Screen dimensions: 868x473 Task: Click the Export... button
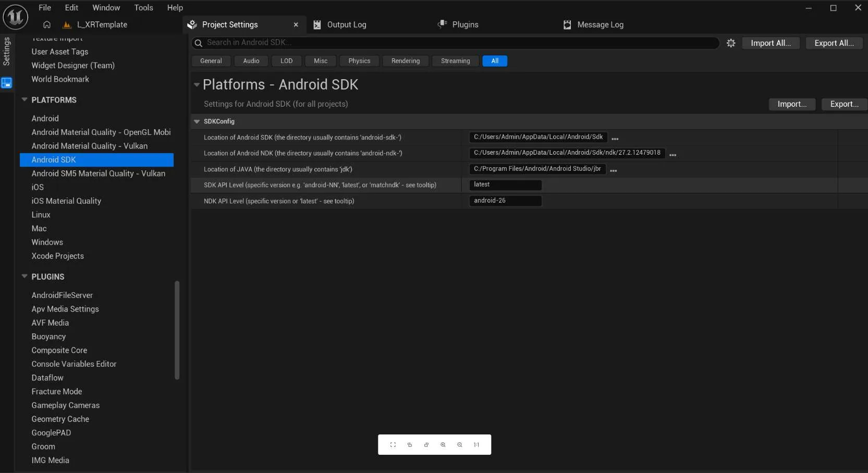pyautogui.click(x=845, y=104)
